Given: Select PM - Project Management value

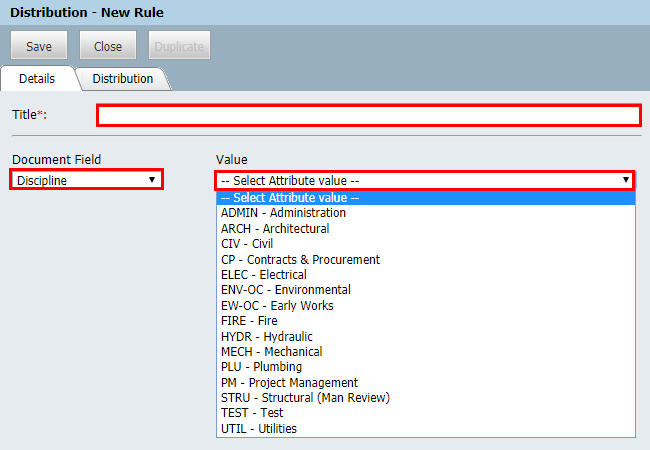Looking at the screenshot, I should click(289, 383).
